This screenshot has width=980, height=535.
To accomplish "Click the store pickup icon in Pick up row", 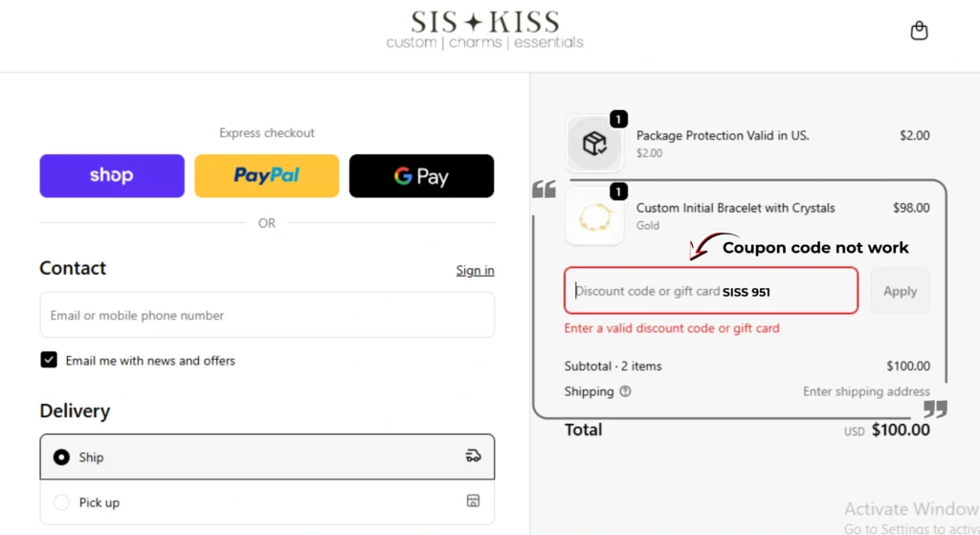I will pos(473,501).
